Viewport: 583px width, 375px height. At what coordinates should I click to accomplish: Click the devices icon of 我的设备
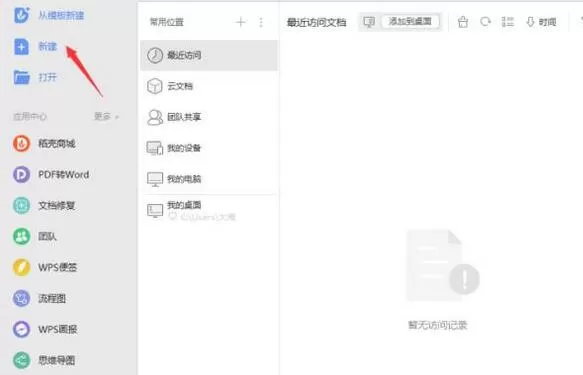(155, 148)
